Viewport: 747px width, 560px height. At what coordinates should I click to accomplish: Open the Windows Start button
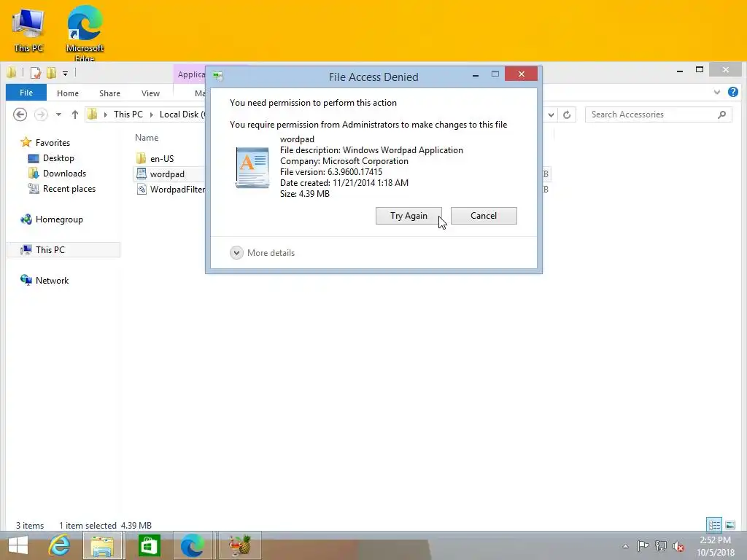pos(18,545)
